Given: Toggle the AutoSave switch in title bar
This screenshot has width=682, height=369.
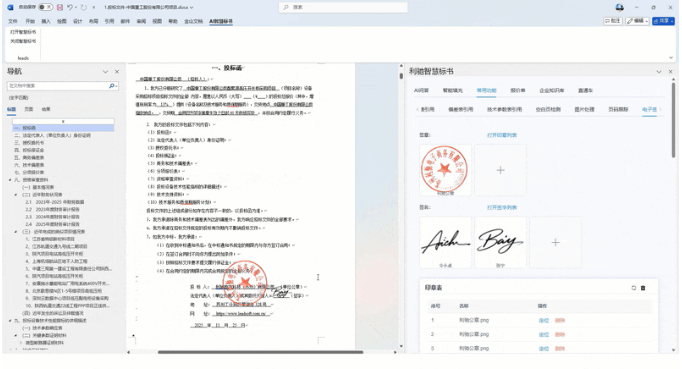Looking at the screenshot, I should pyautogui.click(x=45, y=7).
